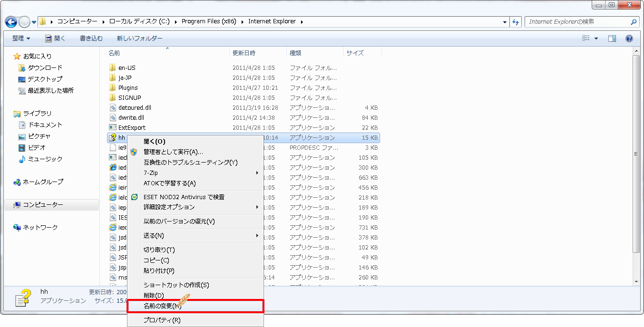Open the ミュージック library
This screenshot has width=644, height=327.
[45, 159]
